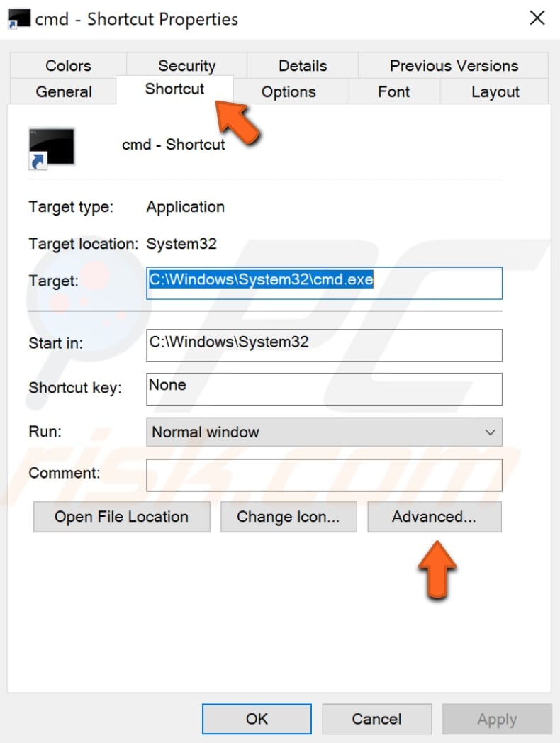Click the Start in field

coord(324,345)
